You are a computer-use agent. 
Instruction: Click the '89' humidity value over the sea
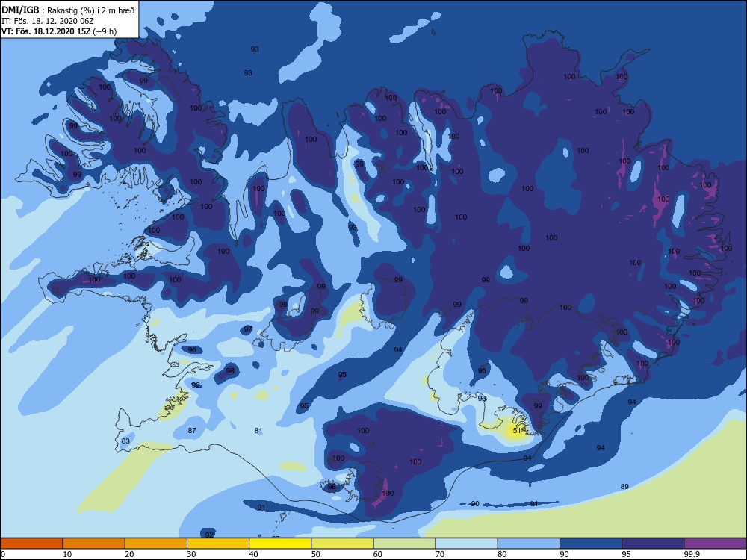tap(624, 487)
